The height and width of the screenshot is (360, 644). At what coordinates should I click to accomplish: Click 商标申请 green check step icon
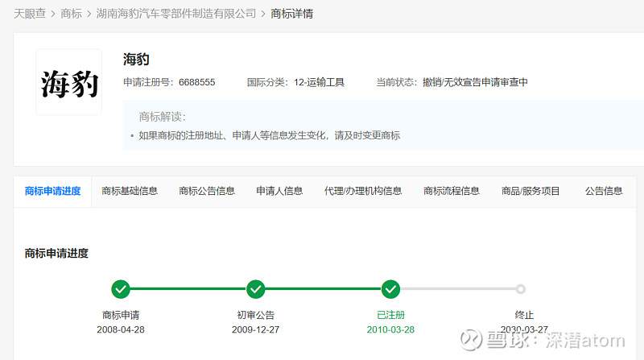(121, 289)
